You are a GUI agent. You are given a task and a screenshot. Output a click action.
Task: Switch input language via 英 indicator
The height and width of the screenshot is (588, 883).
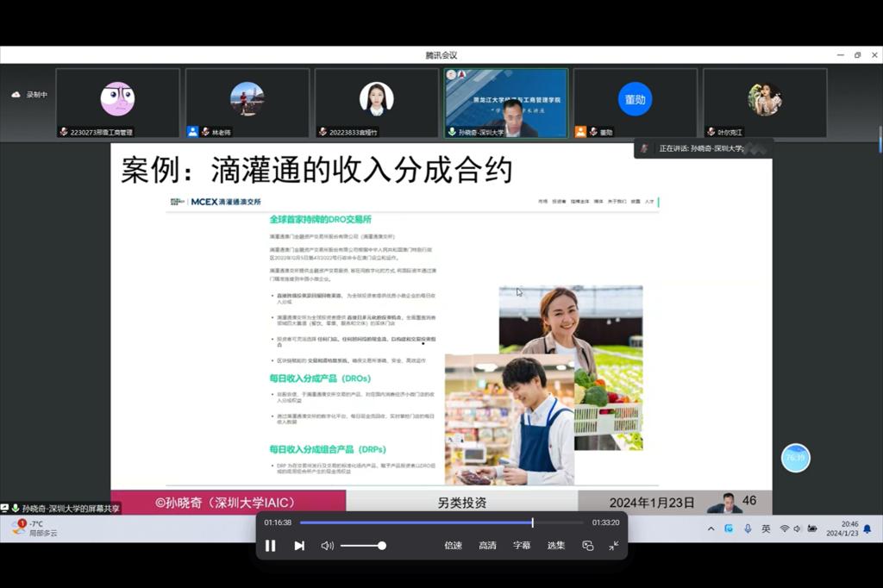click(x=766, y=529)
